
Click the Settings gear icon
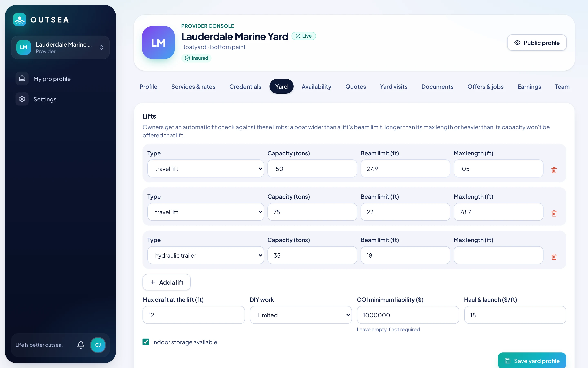[x=22, y=99]
